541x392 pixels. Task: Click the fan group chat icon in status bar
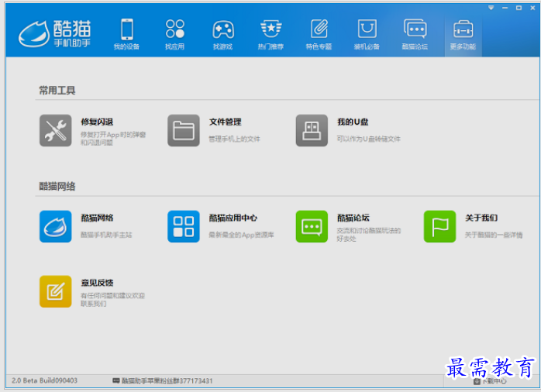pos(116,380)
